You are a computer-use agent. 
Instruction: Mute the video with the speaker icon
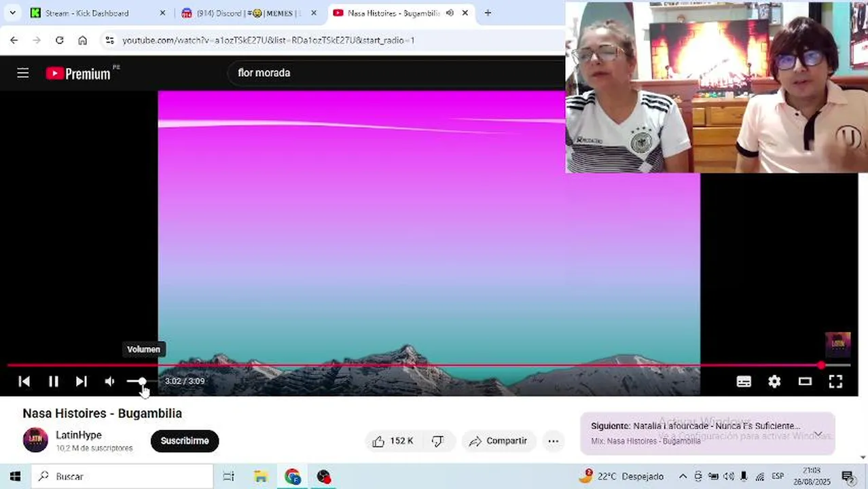tap(109, 381)
